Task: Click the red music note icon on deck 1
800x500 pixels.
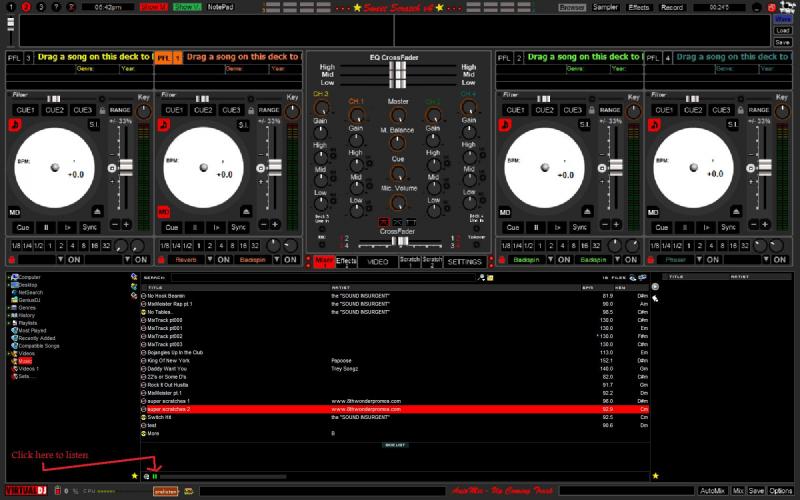Action: pos(163,125)
